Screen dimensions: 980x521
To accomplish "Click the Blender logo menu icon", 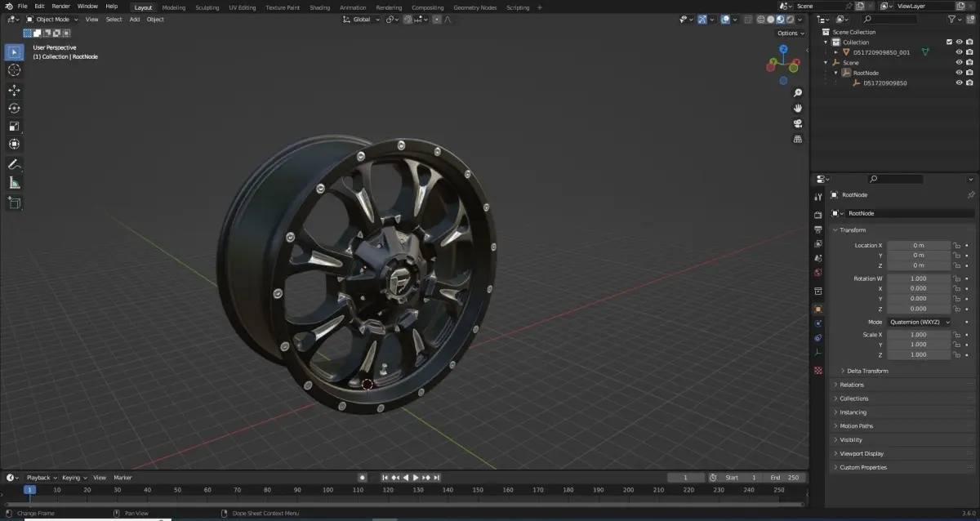I will 9,7.
